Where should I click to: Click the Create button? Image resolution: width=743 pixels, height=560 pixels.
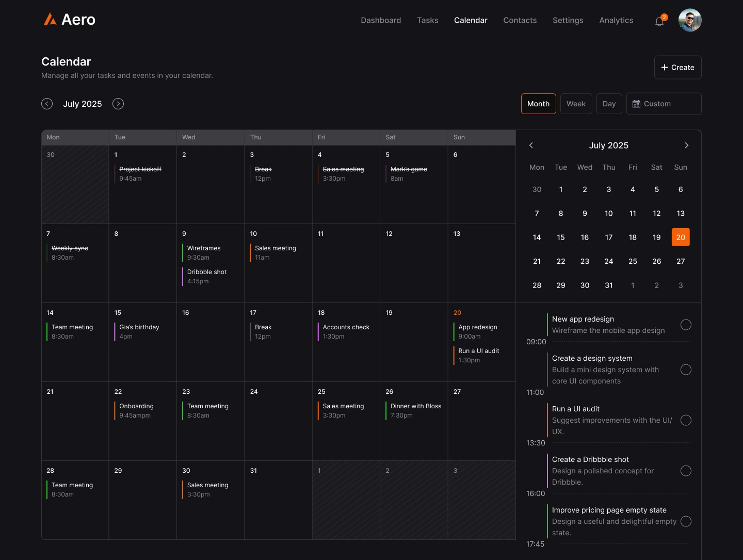coord(677,68)
